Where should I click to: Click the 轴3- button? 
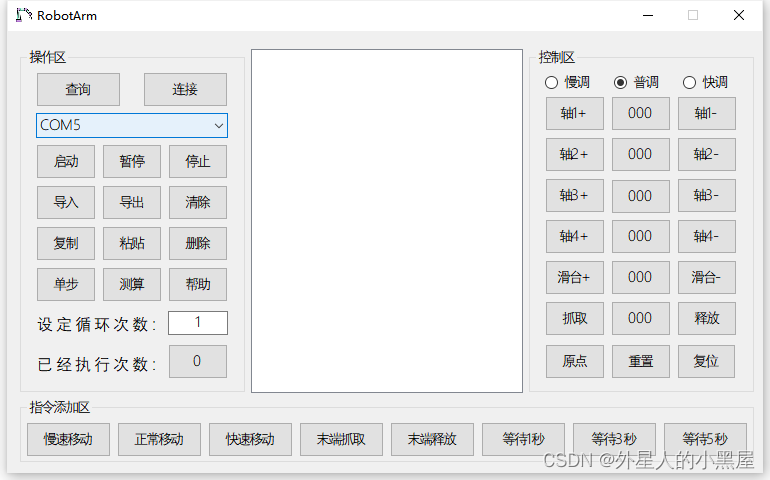pyautogui.click(x=707, y=196)
